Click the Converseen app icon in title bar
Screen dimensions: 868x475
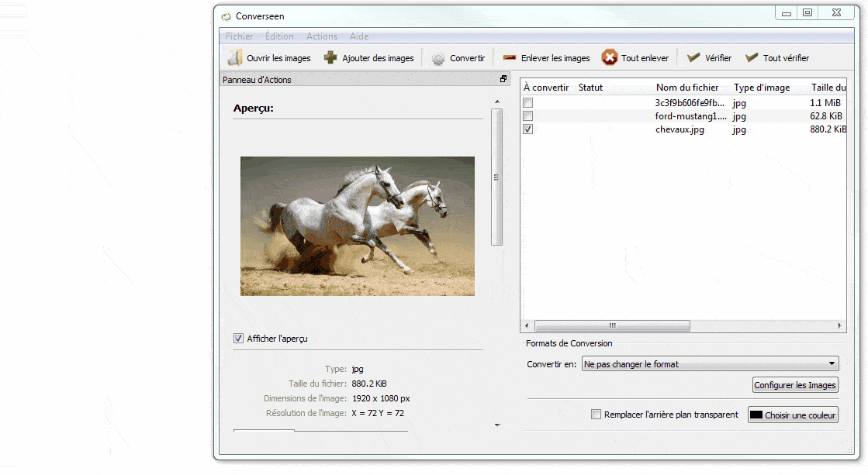click(x=226, y=16)
